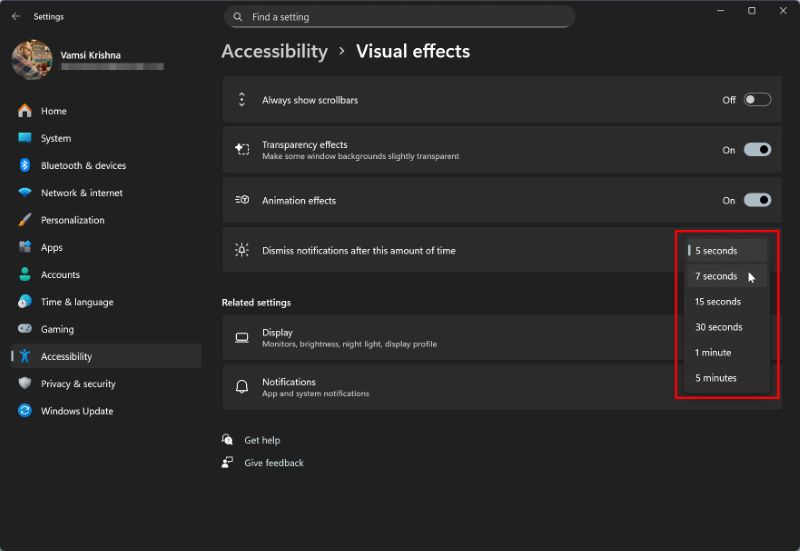Click the Gaming controller icon
This screenshot has height=551, width=800.
(x=24, y=329)
